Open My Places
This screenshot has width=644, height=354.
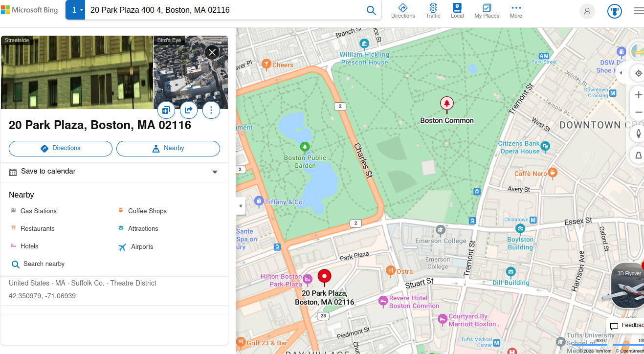click(487, 11)
